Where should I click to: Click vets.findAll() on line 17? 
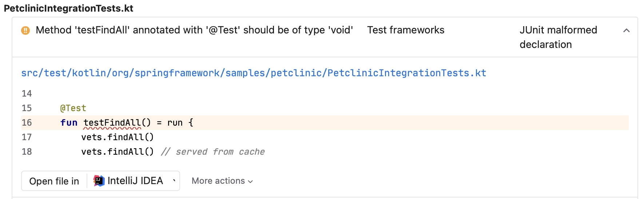click(x=118, y=137)
